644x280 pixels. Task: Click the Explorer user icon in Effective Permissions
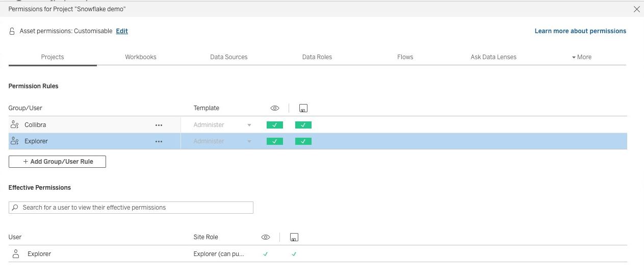16,253
